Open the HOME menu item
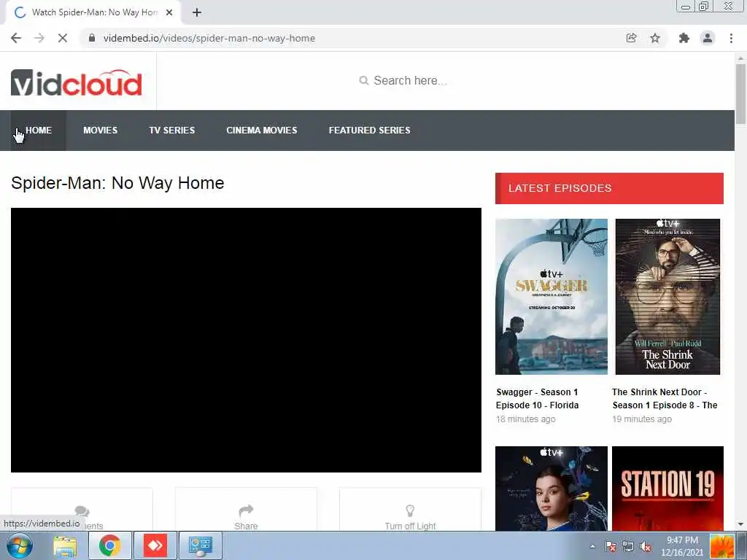747x560 pixels. tap(39, 131)
